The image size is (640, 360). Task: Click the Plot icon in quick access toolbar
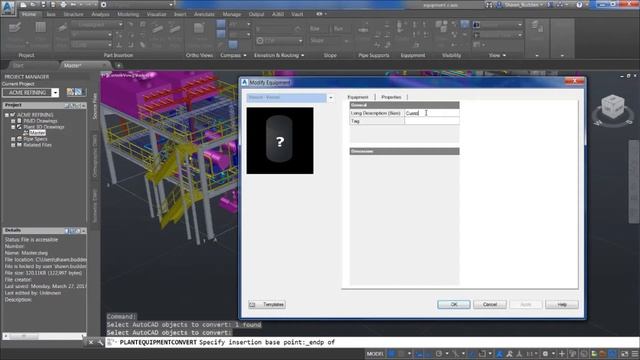[x=63, y=5]
